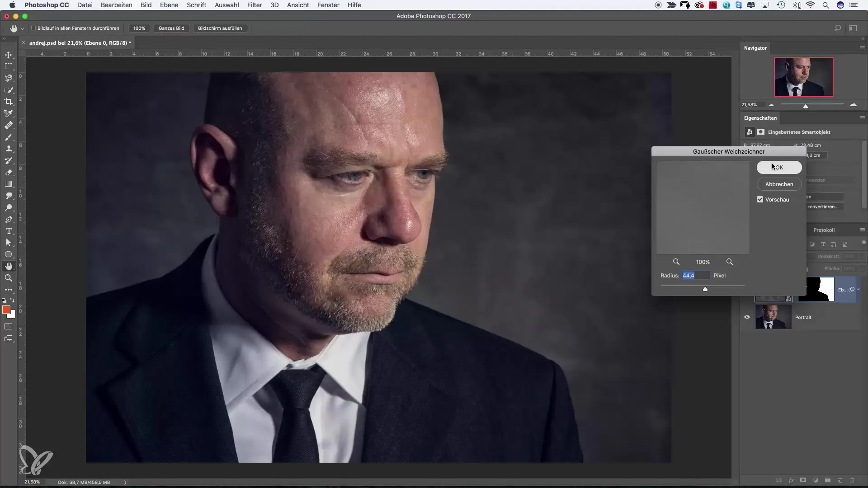This screenshot has width=868, height=488.
Task: Cancel the blur with Abbrechen
Action: [779, 184]
